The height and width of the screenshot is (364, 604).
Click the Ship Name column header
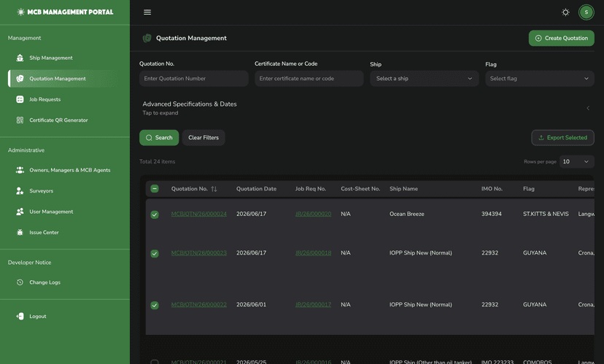tap(403, 189)
